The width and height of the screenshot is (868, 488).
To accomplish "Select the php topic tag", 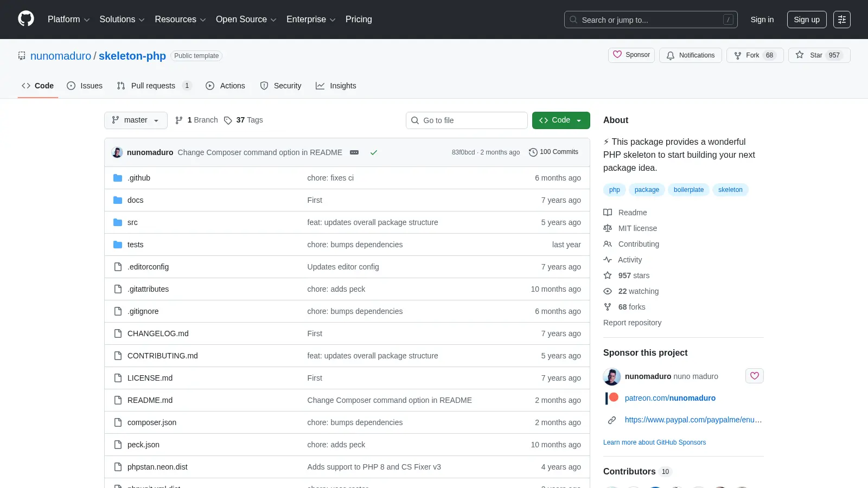I will pyautogui.click(x=615, y=190).
